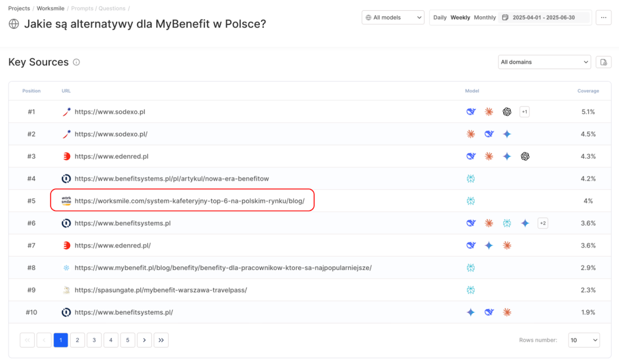Screen dimensions: 619x364
Task: Click the ChatGPT model icon on the edenred.pl row
Action: pyautogui.click(x=525, y=156)
